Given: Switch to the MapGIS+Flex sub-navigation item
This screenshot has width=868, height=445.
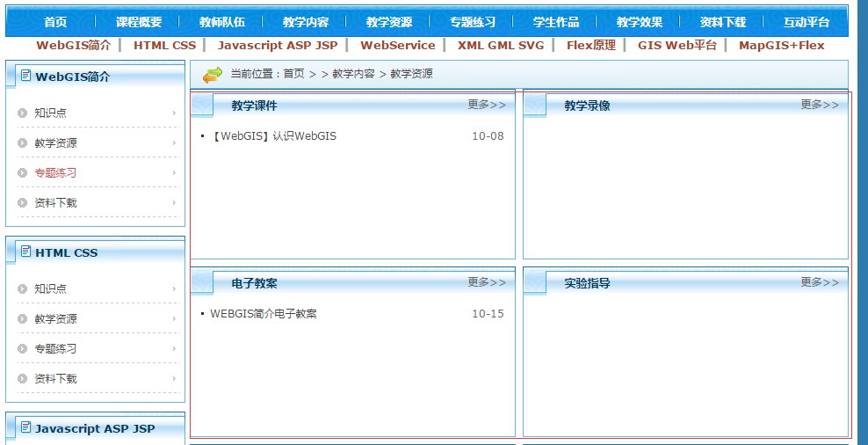Looking at the screenshot, I should click(x=781, y=45).
